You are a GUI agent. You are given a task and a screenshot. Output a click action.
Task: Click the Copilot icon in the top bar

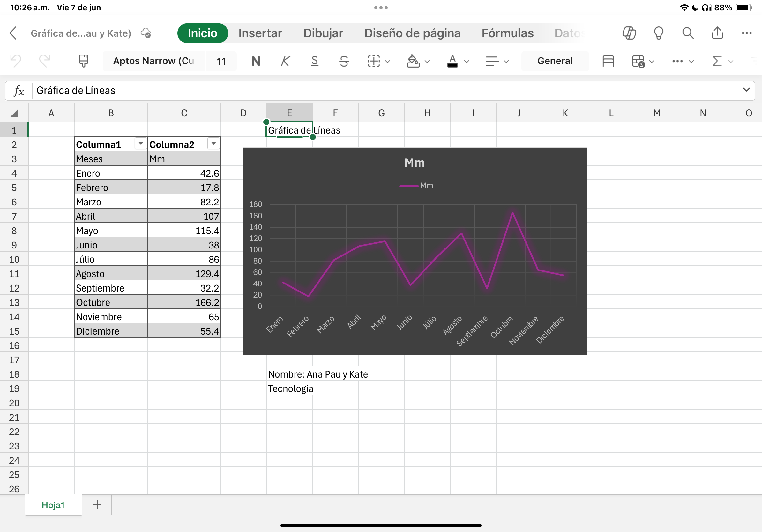click(x=629, y=33)
